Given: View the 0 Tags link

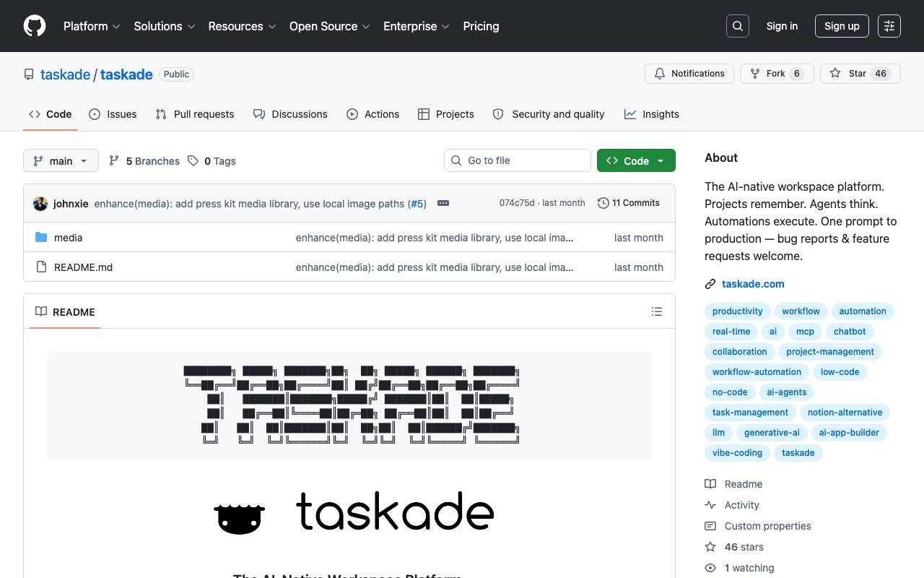Looking at the screenshot, I should point(212,160).
